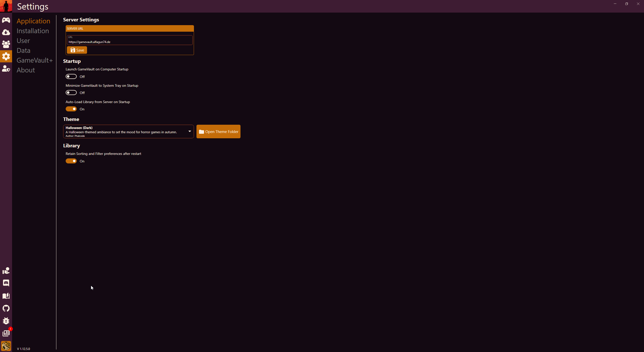Open the Admin panel user-shield icon

coord(6,68)
